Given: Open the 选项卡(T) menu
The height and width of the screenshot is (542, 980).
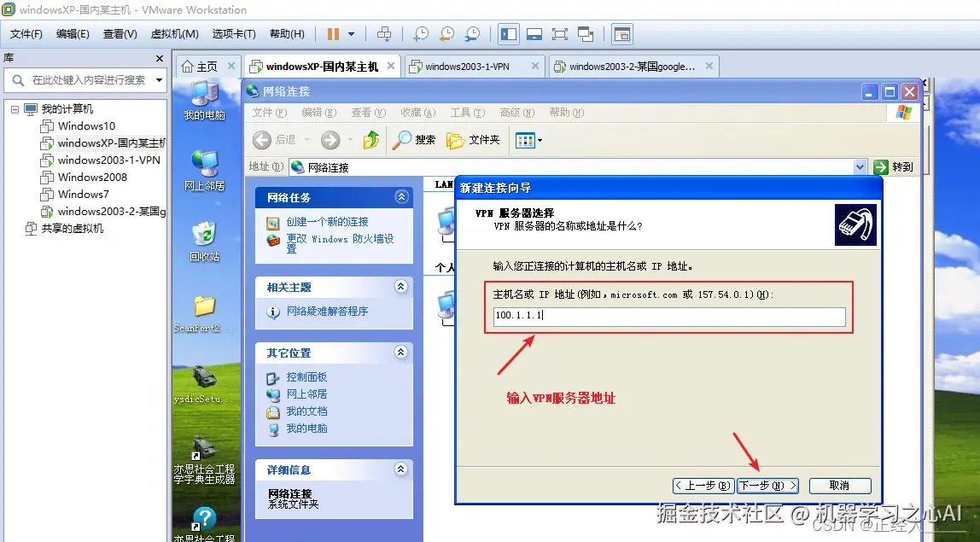Looking at the screenshot, I should [x=234, y=34].
